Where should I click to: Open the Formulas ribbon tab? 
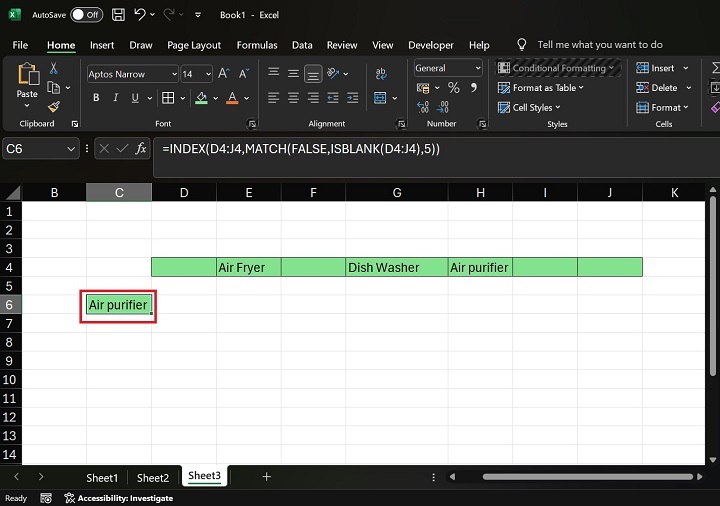coord(257,45)
